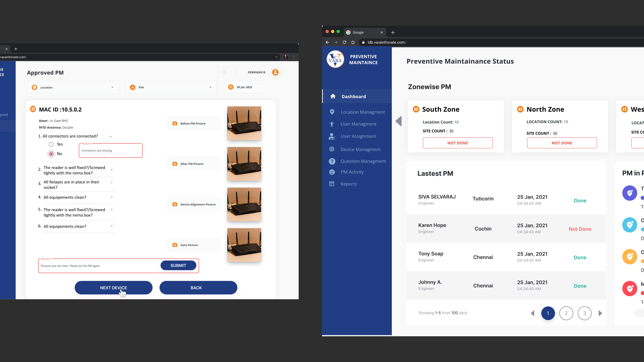This screenshot has height=362, width=644.
Task: Go to page 2 of Lastest PM
Action: [566, 313]
